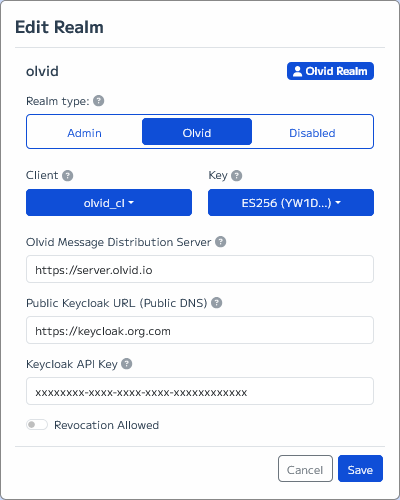Open the olvid_cl client dropdown
This screenshot has height=500, width=400.
point(109,203)
